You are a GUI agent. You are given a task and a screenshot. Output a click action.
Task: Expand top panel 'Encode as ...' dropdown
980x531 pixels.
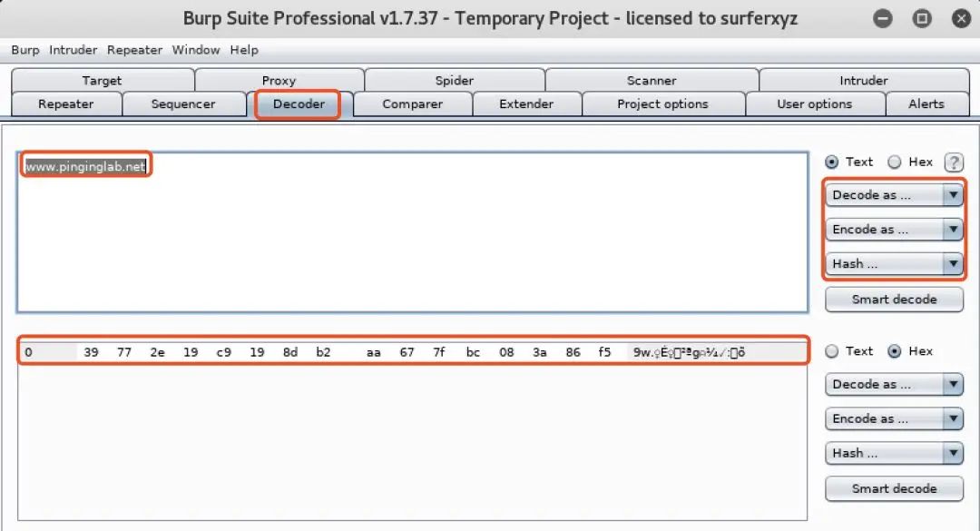point(894,230)
